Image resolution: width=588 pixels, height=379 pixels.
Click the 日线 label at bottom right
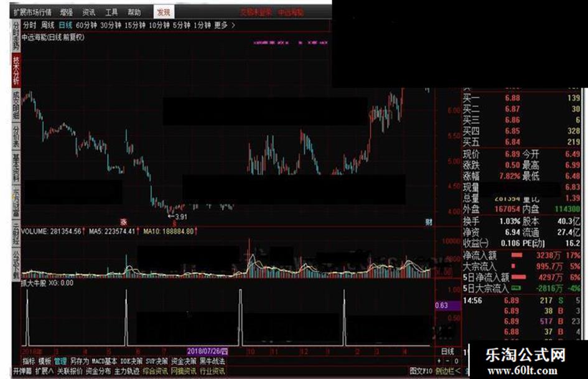[x=447, y=351]
